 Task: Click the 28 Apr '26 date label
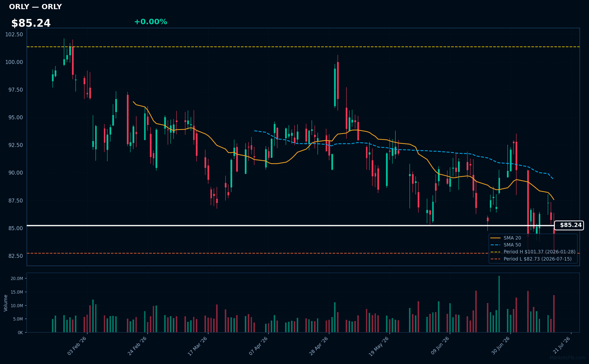pos(319,346)
